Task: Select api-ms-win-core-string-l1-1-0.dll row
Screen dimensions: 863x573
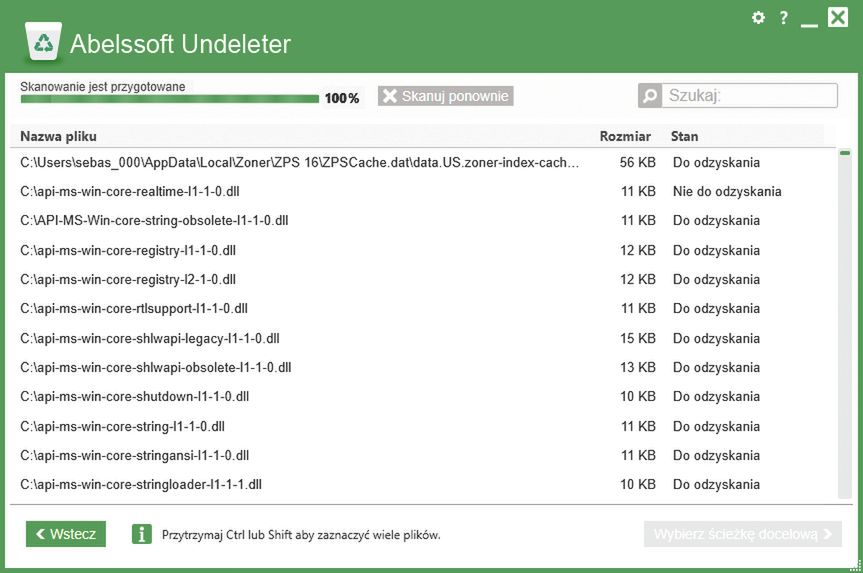Action: point(422,427)
